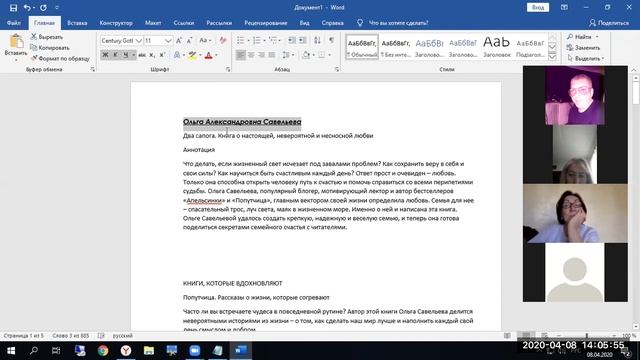Click the shading paint bucket icon
The width and height of the screenshot is (640, 360).
coord(306,55)
